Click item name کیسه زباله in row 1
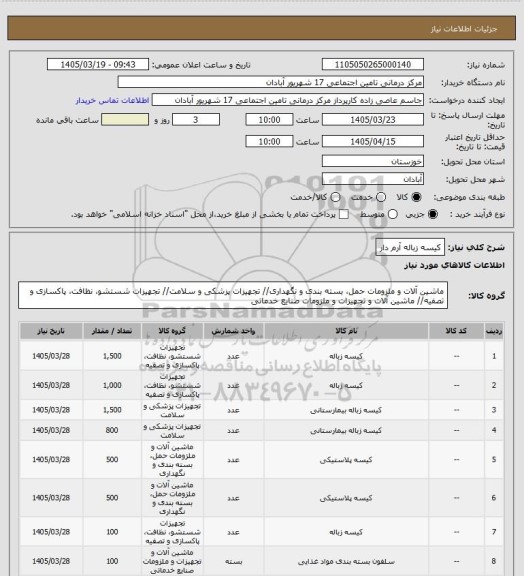Image resolution: width=524 pixels, height=576 pixels. pos(346,356)
